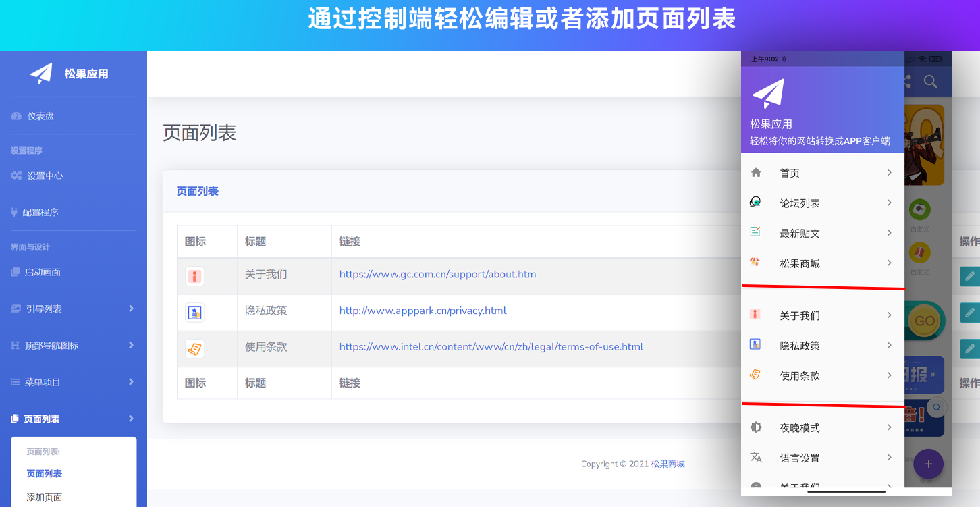The height and width of the screenshot is (507, 980).
Task: Click the 松果应用 paper-plane logo
Action: 40,73
